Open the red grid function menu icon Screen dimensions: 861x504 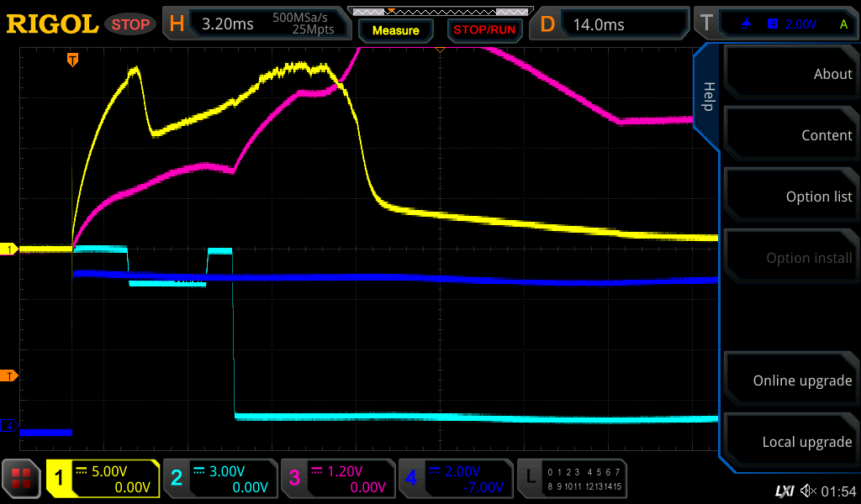[x=22, y=480]
